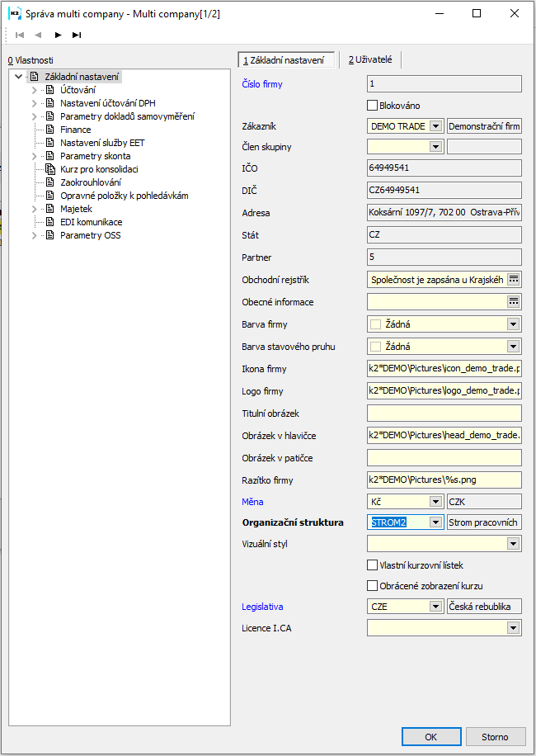Enable Vlastní kurzovní lístek checkbox

point(372,565)
